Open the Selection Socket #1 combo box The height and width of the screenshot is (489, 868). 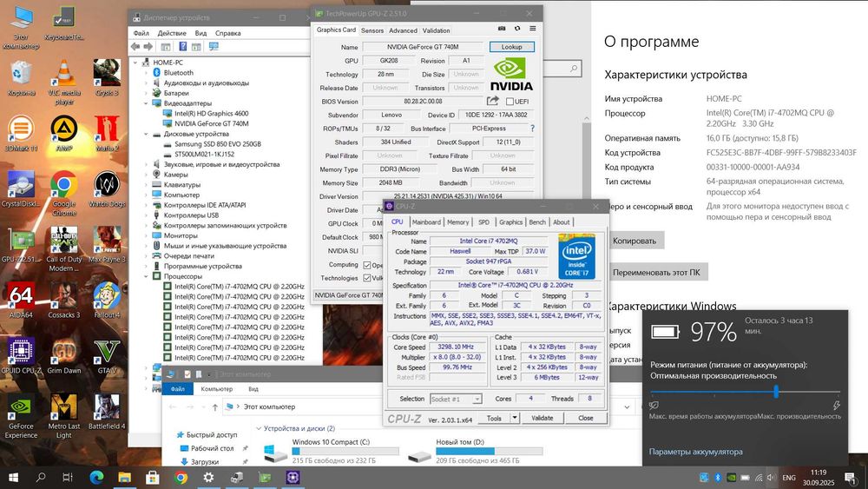[x=457, y=399]
